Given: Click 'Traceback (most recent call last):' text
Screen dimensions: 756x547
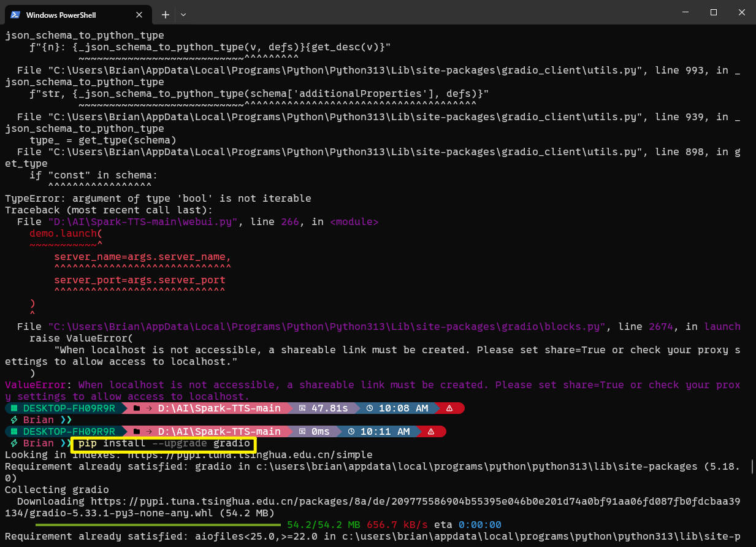Looking at the screenshot, I should coord(109,210).
